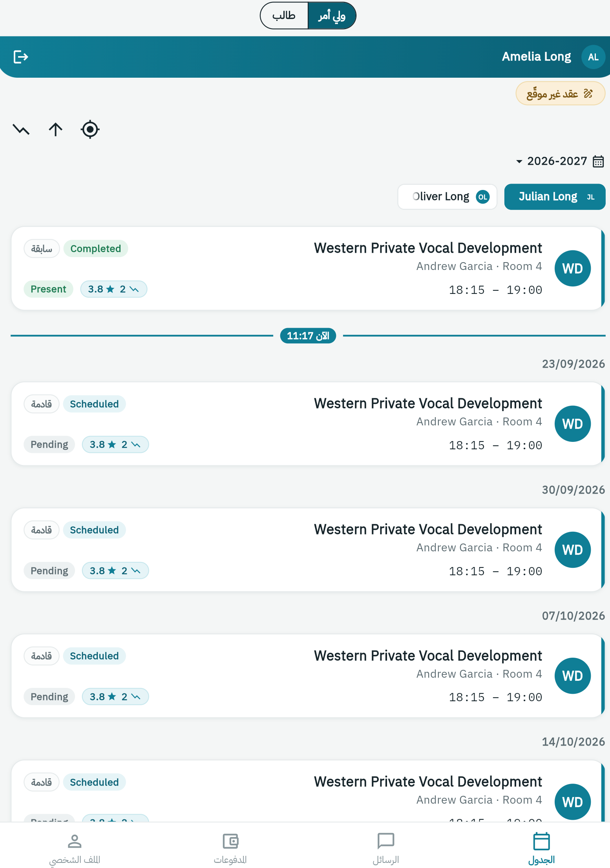610x868 pixels.
Task: Click WD avatar on 30/09/2026 lesson
Action: coord(572,550)
